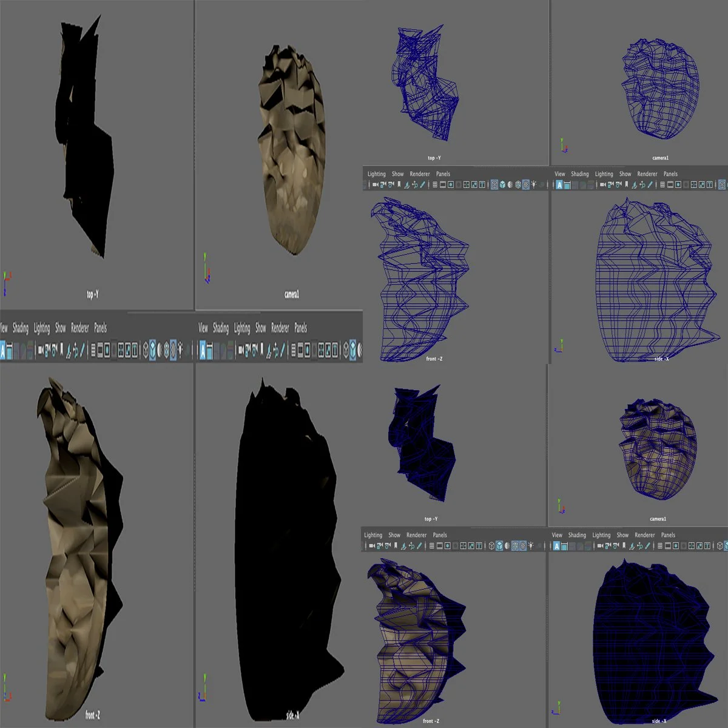The height and width of the screenshot is (728, 728).
Task: Click Select Camera icon above large black side -X panel
Action: coord(240,350)
